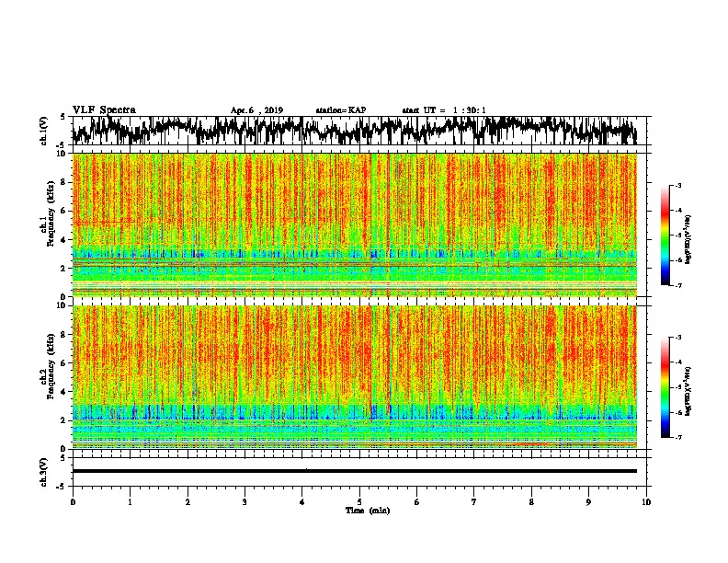Image resolution: width=728 pixels, height=563 pixels.
Task: Click time axis tick label "3"
Action: (245, 502)
